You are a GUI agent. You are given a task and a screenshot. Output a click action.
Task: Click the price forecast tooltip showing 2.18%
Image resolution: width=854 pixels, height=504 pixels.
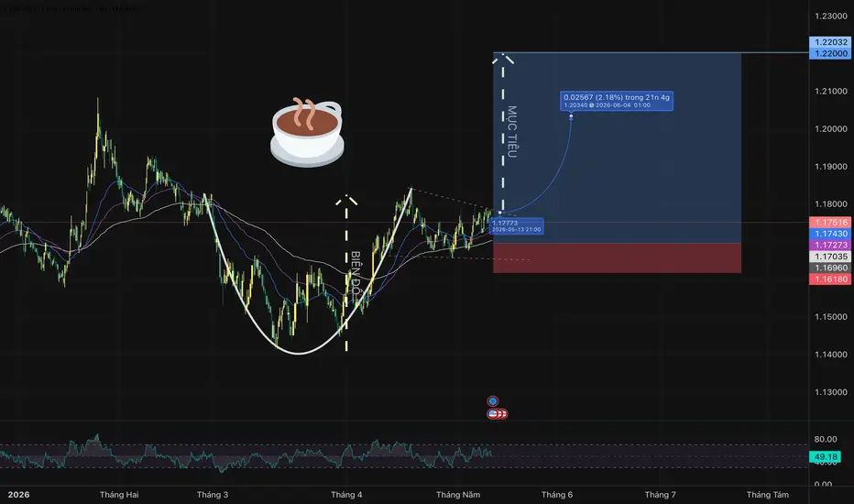coord(617,101)
